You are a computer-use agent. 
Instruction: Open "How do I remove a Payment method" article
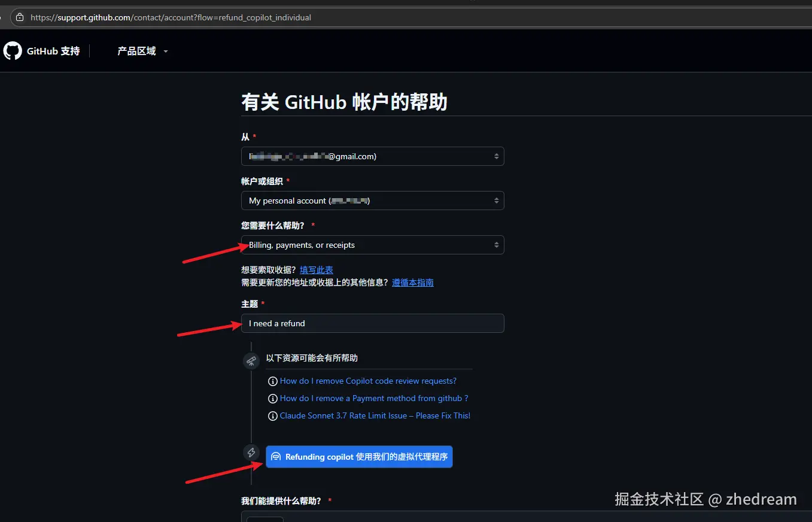(x=374, y=398)
